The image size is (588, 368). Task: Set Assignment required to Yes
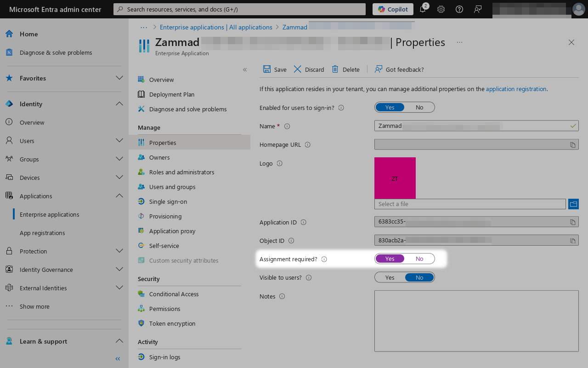coord(390,259)
